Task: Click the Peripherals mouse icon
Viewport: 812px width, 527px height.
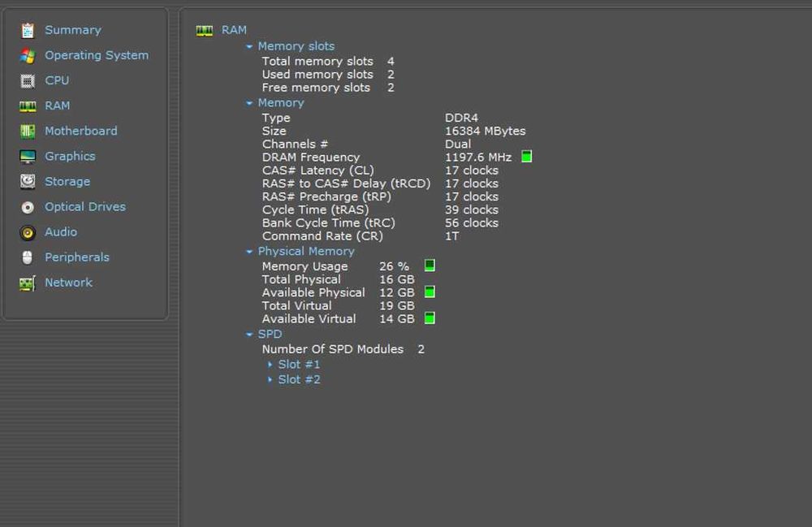Action: 28,257
